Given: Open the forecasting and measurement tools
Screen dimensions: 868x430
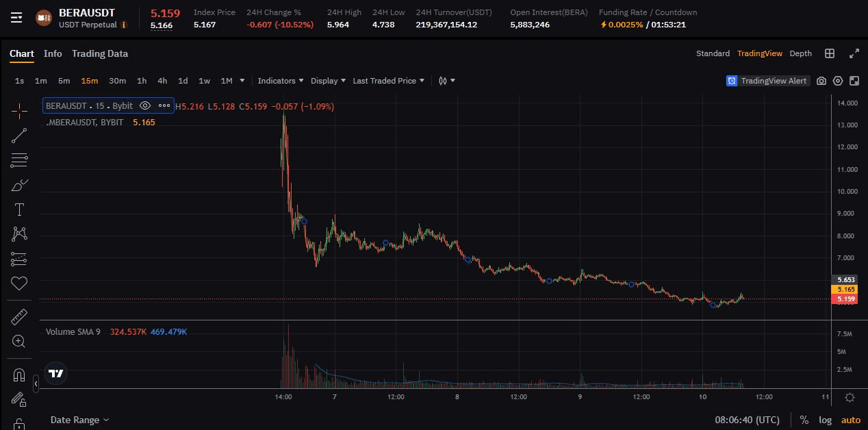Looking at the screenshot, I should coord(19,259).
